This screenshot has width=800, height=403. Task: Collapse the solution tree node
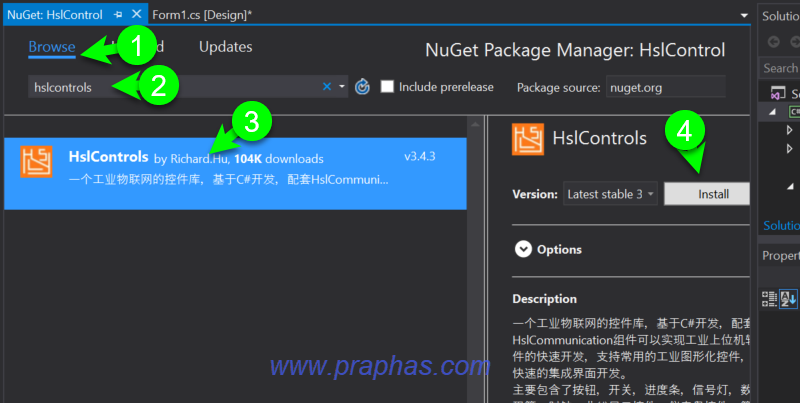772,112
